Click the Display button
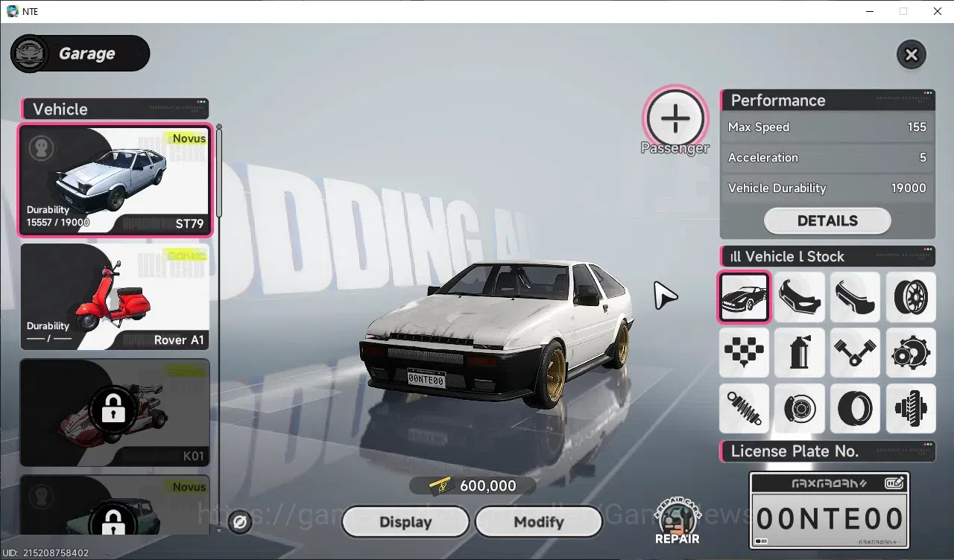Viewport: 954px width, 560px height. [x=405, y=522]
